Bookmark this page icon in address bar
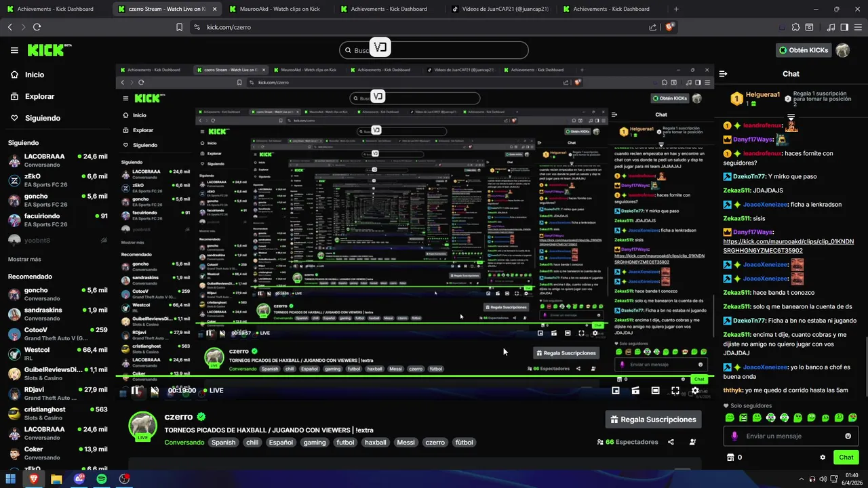Screen dimensions: 868x488 click(x=179, y=27)
